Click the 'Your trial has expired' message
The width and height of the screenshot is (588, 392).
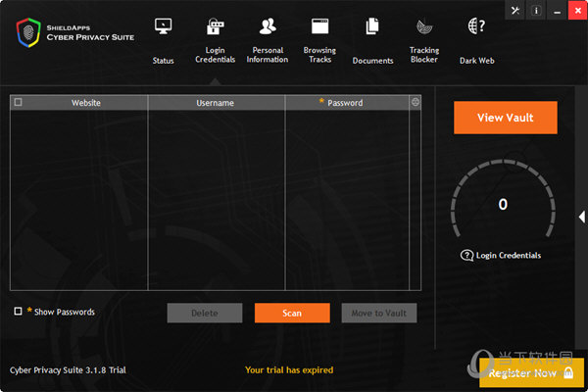(289, 369)
